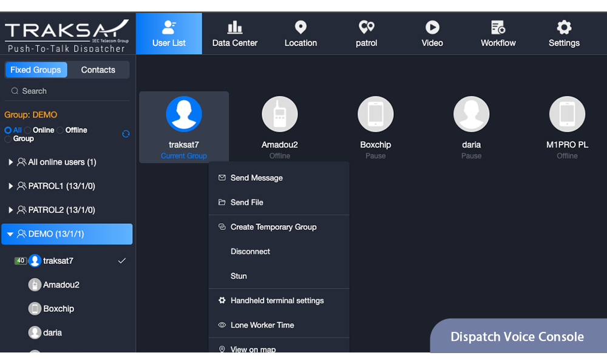The height and width of the screenshot is (364, 607).
Task: Expand the PATROL1 group
Action: pos(10,186)
